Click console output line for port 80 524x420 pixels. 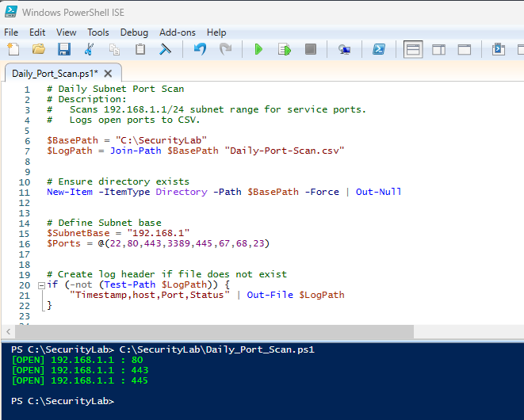[77, 360]
